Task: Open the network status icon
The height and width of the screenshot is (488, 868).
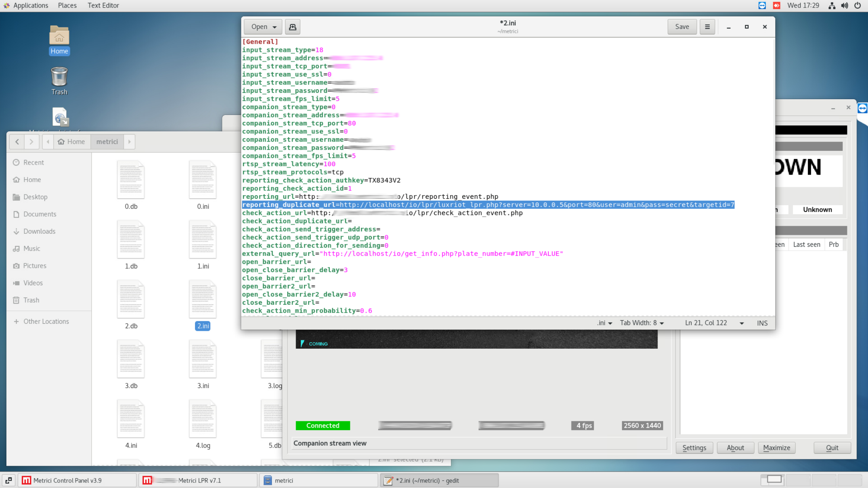Action: 832,5
